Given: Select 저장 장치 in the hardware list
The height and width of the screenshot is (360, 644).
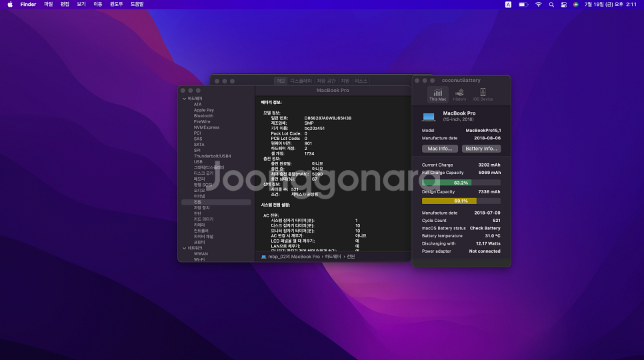Looking at the screenshot, I should point(201,208).
